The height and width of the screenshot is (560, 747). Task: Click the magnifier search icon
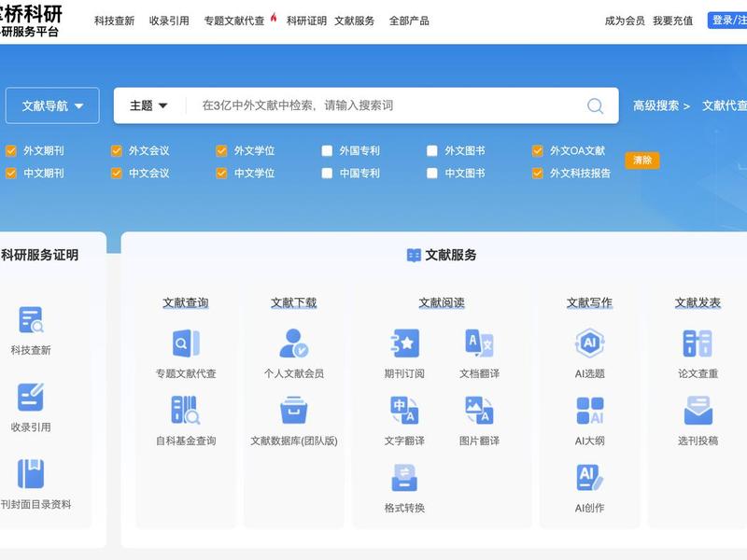595,105
